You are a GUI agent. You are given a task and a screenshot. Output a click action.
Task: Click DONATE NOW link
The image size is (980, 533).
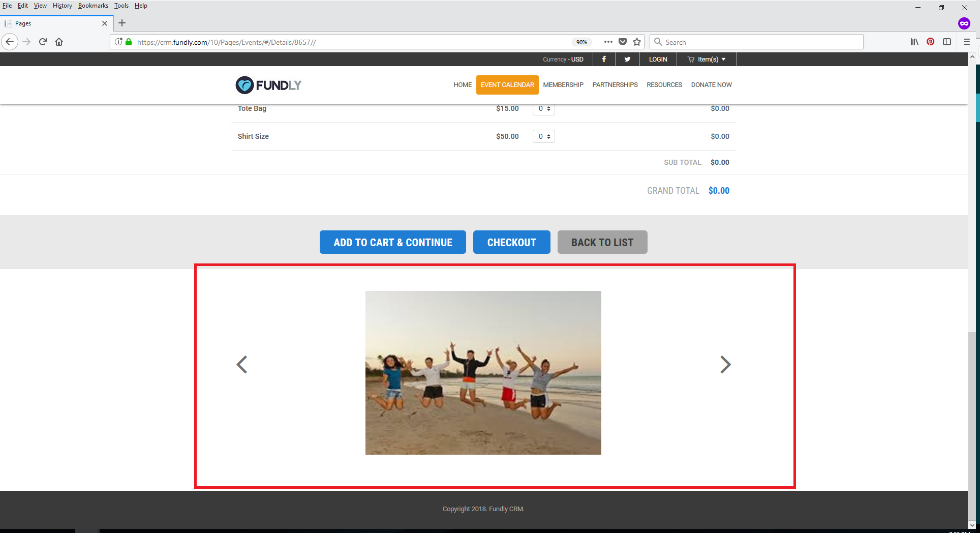(712, 85)
